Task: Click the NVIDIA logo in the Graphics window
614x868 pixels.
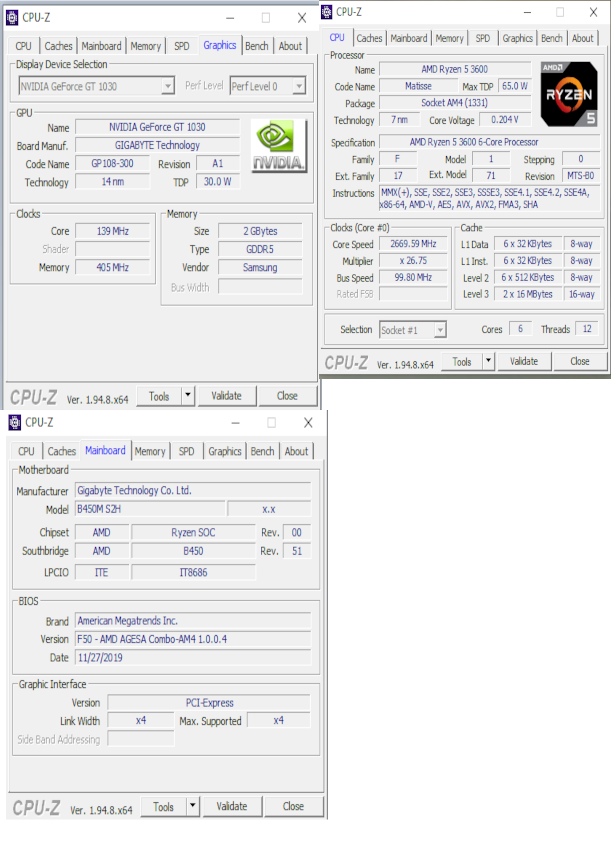Action: tap(279, 146)
